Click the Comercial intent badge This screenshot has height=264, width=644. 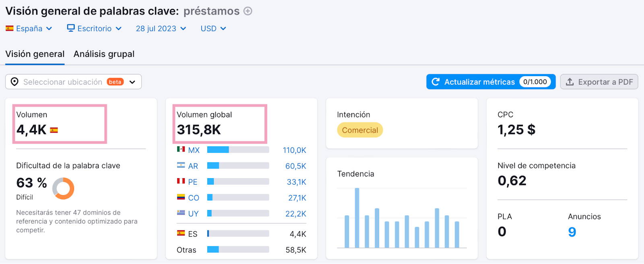360,130
